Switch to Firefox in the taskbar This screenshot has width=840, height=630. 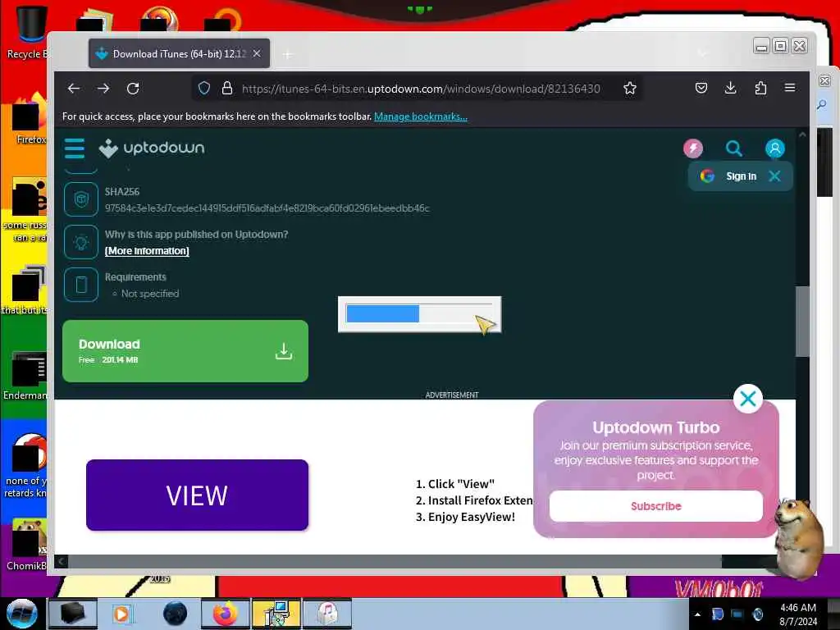tap(225, 614)
